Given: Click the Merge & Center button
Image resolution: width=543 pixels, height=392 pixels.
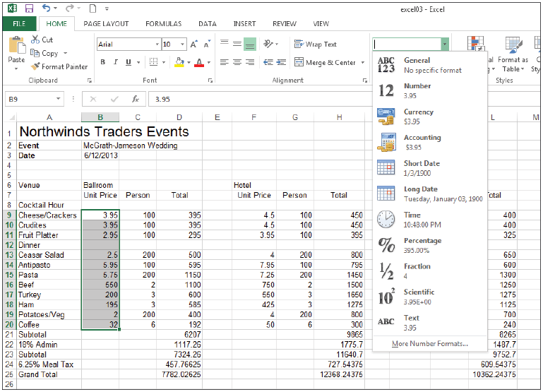Looking at the screenshot, I should pyautogui.click(x=325, y=63).
